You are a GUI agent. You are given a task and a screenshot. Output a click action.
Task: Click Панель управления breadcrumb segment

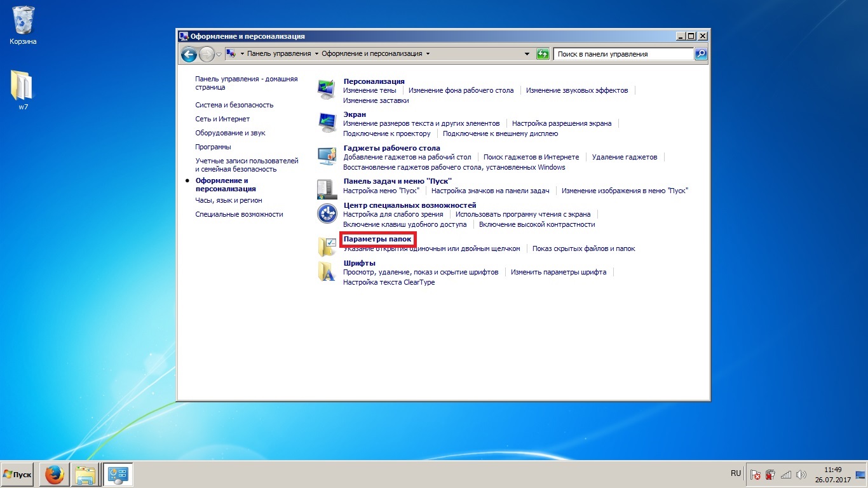pyautogui.click(x=279, y=54)
